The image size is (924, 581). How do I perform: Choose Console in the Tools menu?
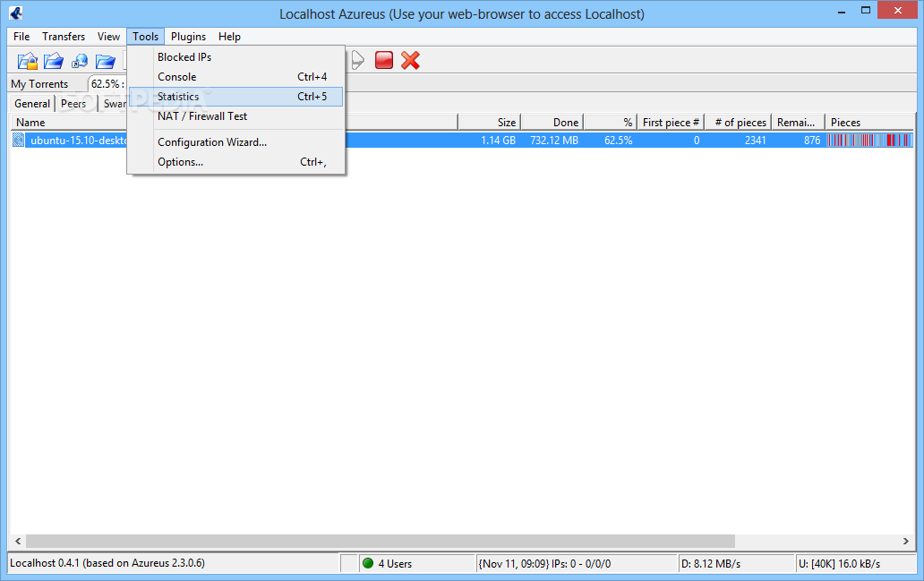point(235,77)
